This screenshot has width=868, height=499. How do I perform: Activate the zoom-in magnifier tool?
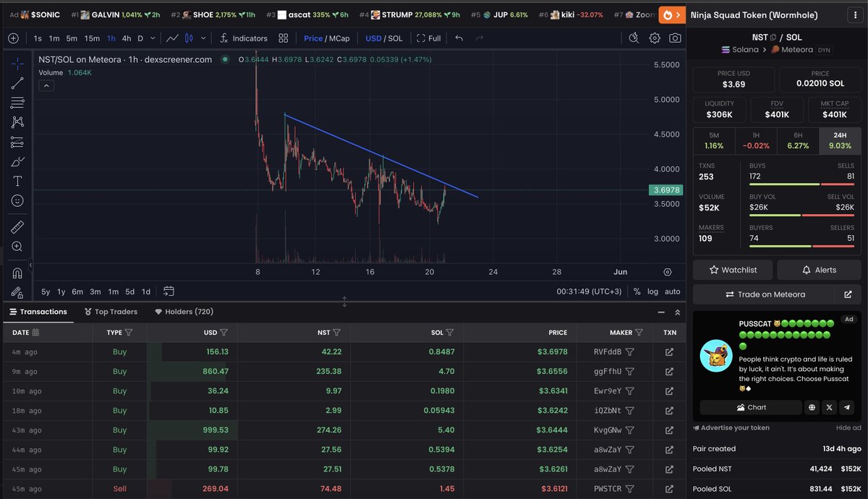coord(17,247)
